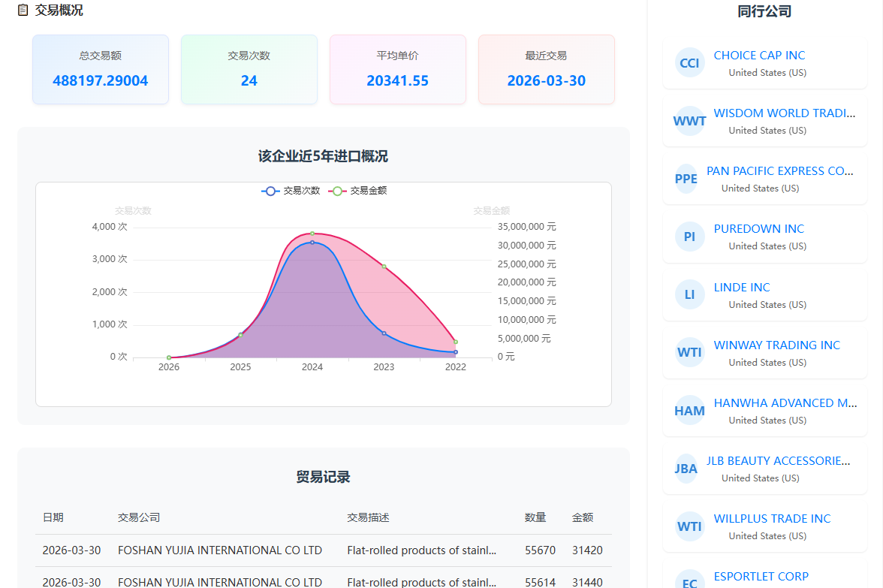
Task: Open WINWAY TRADING INC company page
Action: coord(776,345)
